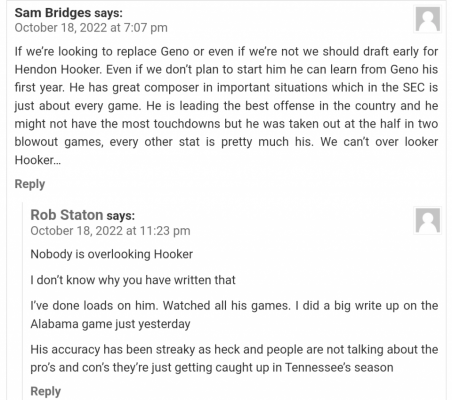Click the paragraph mentioning the Alabama game
Viewport: 452px width, 400px height.
[x=234, y=315]
